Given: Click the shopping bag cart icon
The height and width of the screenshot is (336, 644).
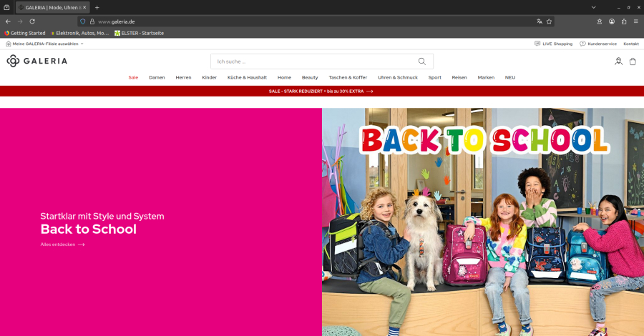Looking at the screenshot, I should pyautogui.click(x=633, y=61).
